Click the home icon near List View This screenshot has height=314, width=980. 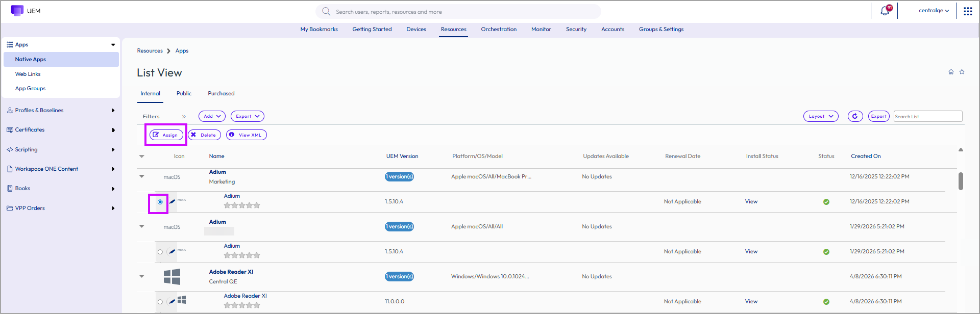pyautogui.click(x=951, y=72)
